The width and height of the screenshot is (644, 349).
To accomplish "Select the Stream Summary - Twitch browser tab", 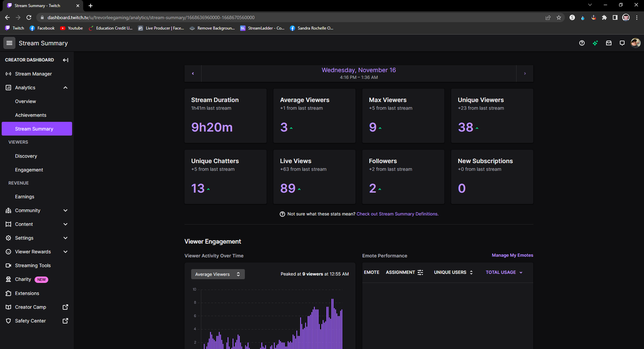I will tap(42, 5).
